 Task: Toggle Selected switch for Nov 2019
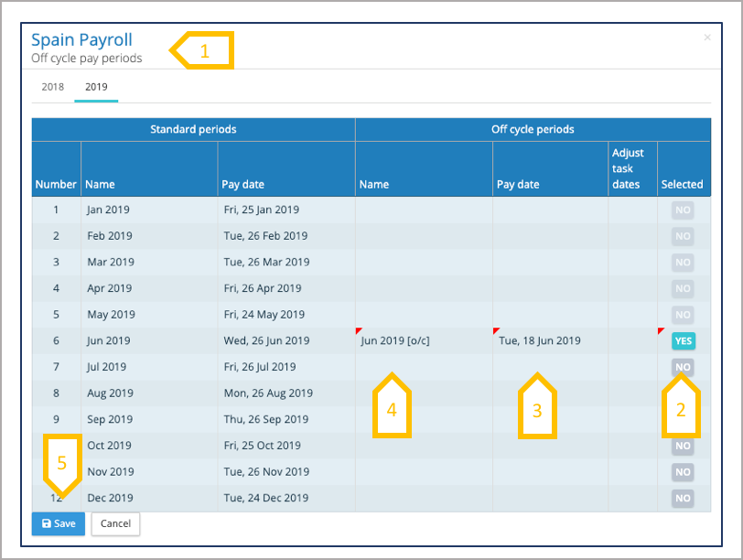(683, 472)
